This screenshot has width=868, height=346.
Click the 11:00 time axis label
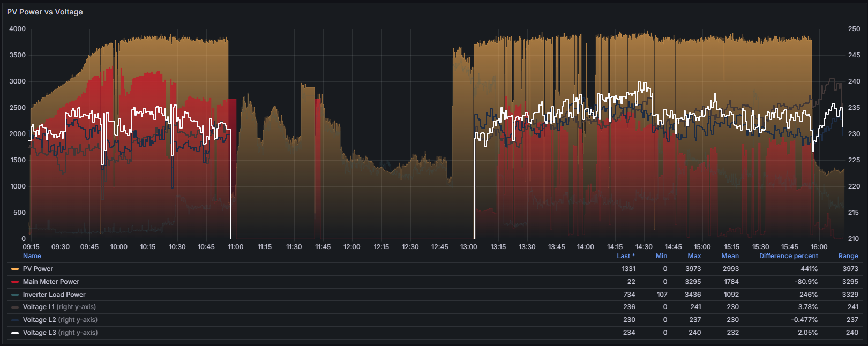tap(236, 247)
